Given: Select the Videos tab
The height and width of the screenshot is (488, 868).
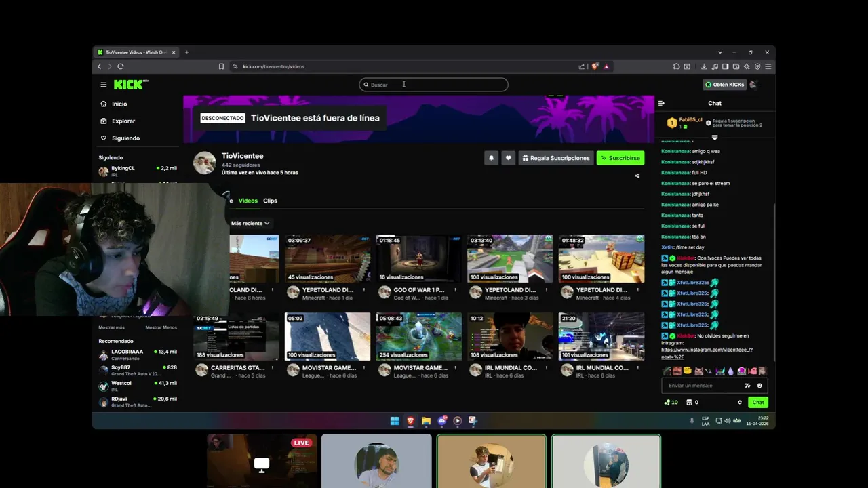Looking at the screenshot, I should pos(248,201).
